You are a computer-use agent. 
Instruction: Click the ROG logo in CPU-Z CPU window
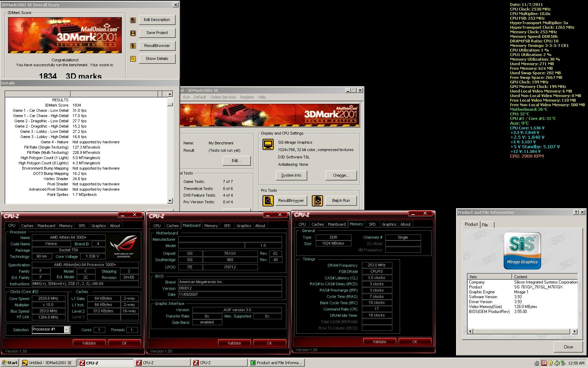(124, 246)
